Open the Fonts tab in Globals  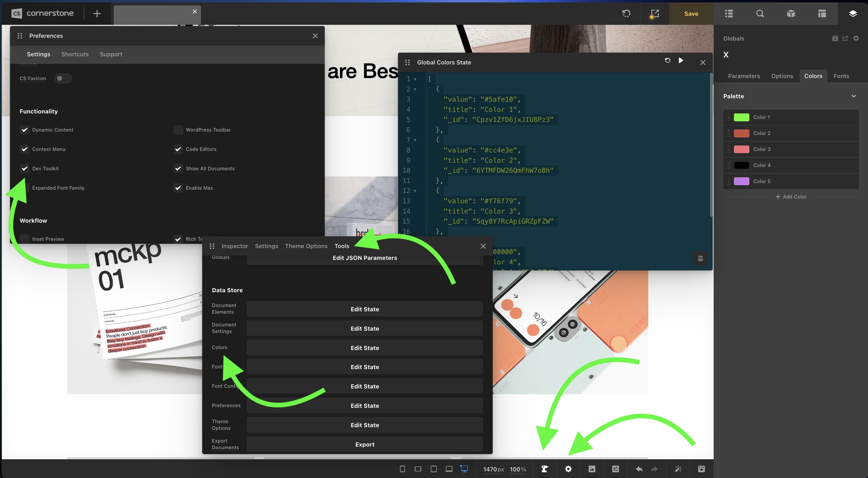click(841, 76)
